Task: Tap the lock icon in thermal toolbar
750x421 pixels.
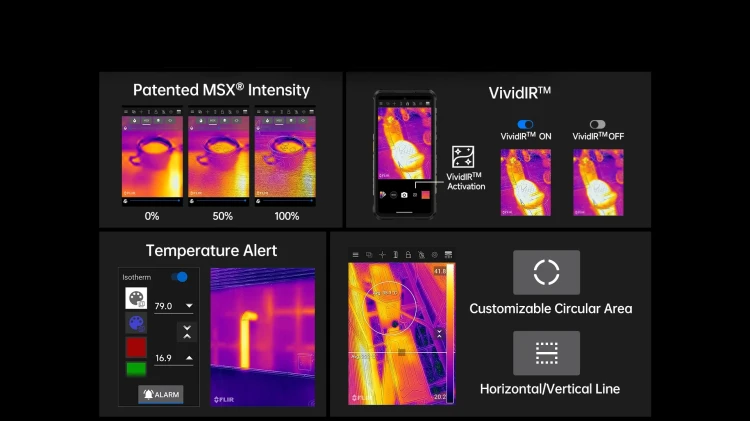Action: [x=408, y=255]
